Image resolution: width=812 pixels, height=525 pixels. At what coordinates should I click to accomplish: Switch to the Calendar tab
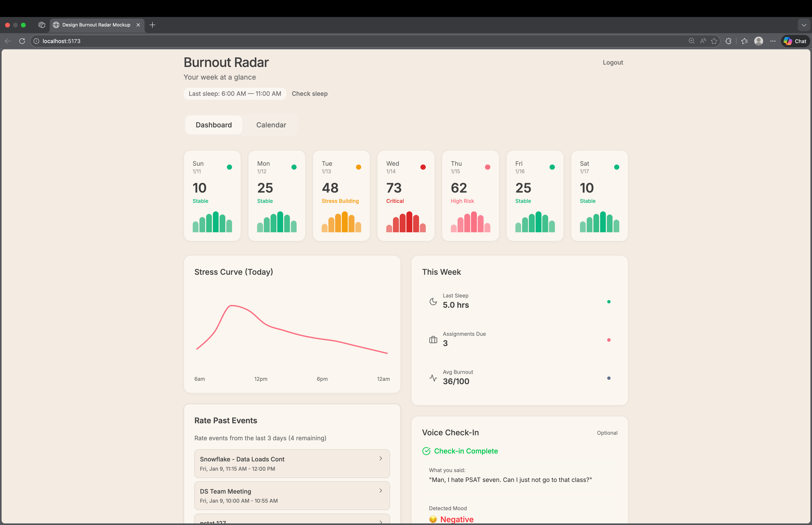pyautogui.click(x=271, y=125)
